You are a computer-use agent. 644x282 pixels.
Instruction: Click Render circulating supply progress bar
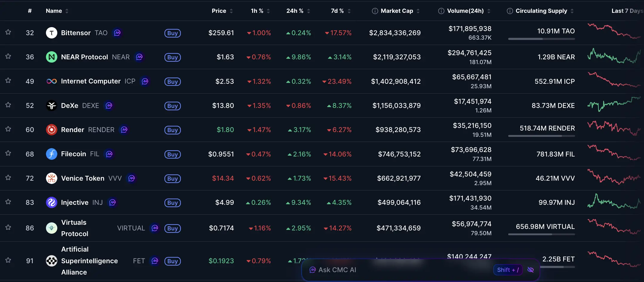[541, 136]
